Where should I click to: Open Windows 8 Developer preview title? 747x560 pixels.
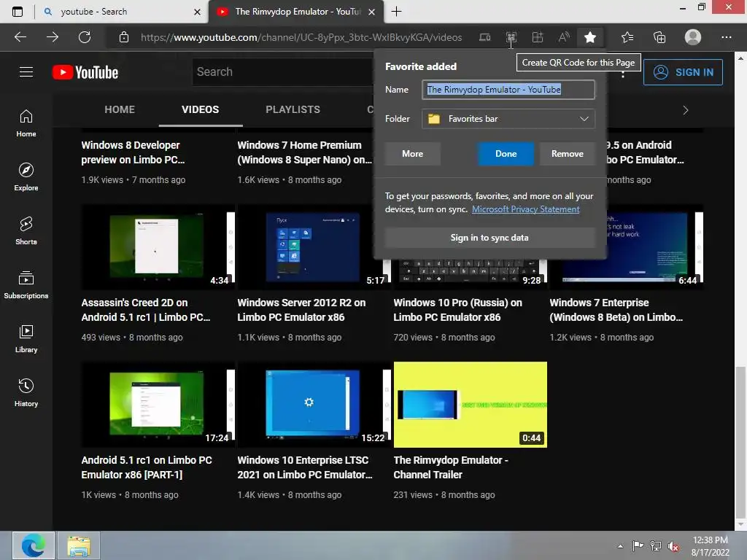(x=133, y=152)
